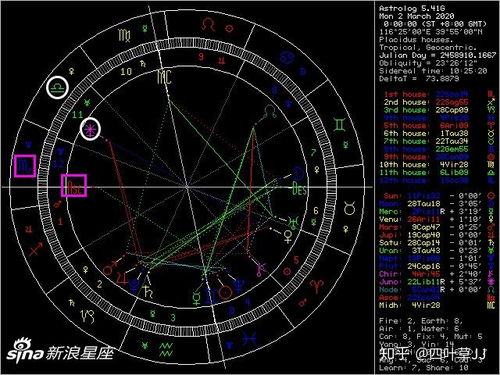Viewport: 500px width, 375px height.
Task: Click the 'Car: 8, Fix: 4, Mut: 5' line
Action: 430,336
